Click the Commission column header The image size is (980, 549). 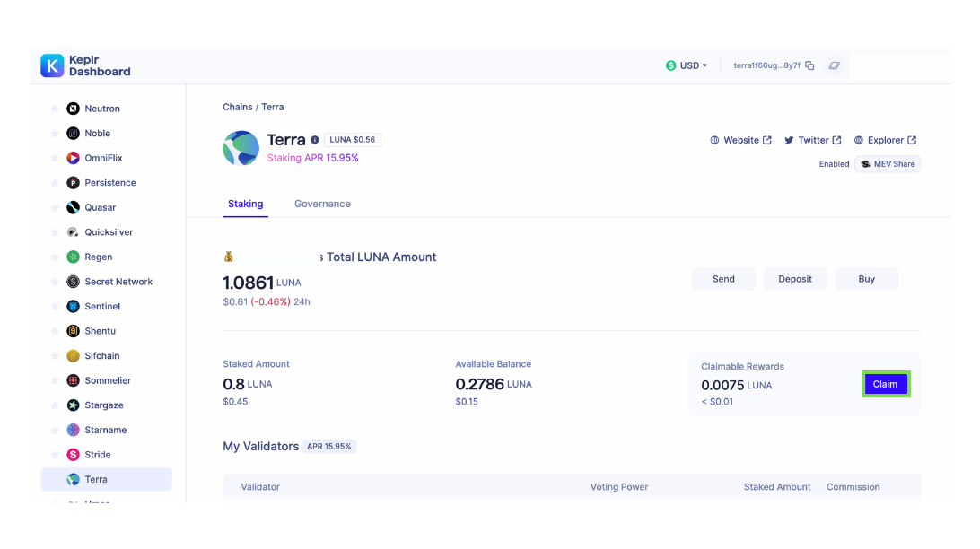(853, 487)
